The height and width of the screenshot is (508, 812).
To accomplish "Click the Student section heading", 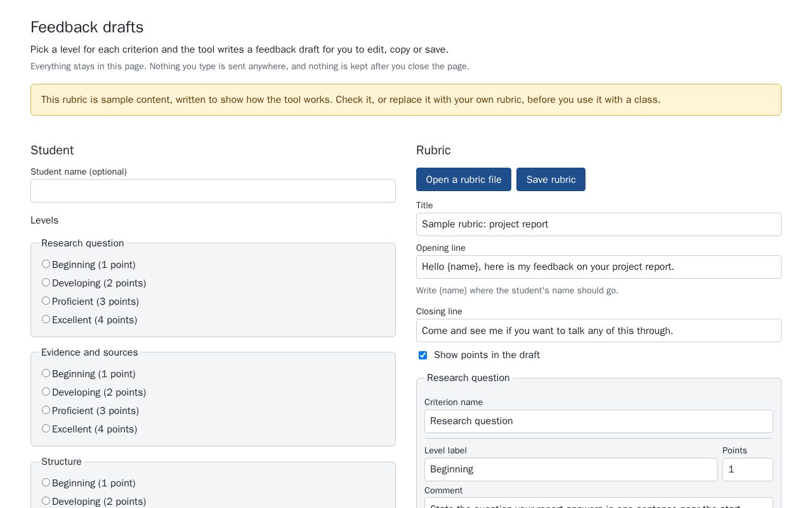I will pos(52,150).
